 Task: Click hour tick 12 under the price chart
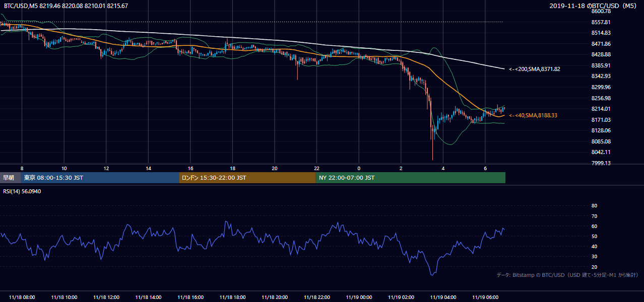106,168
